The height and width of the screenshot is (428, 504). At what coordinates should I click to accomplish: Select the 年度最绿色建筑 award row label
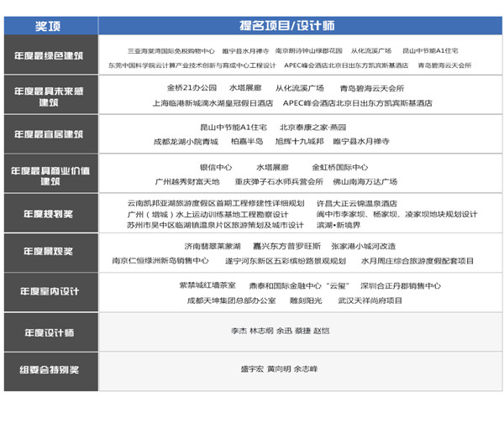point(49,56)
